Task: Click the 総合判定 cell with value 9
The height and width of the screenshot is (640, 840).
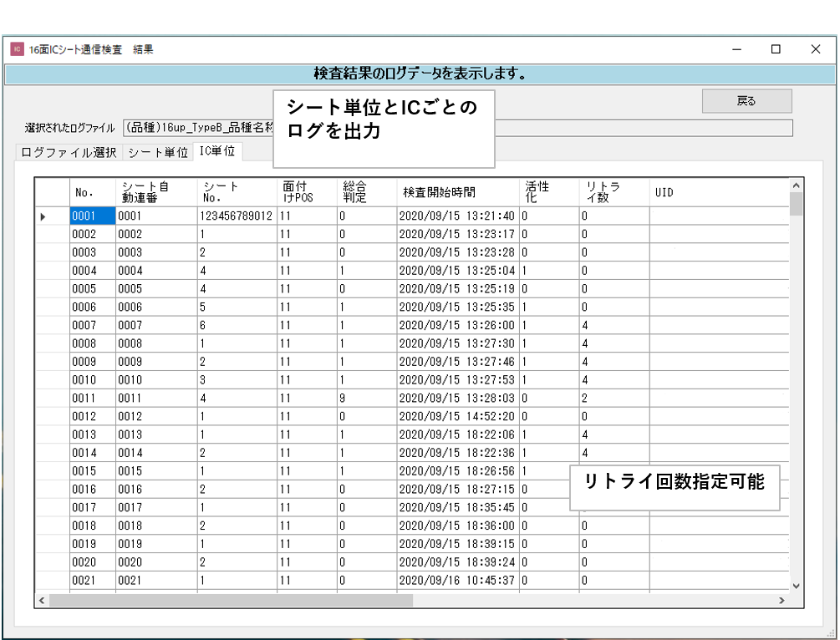Action: (x=368, y=399)
